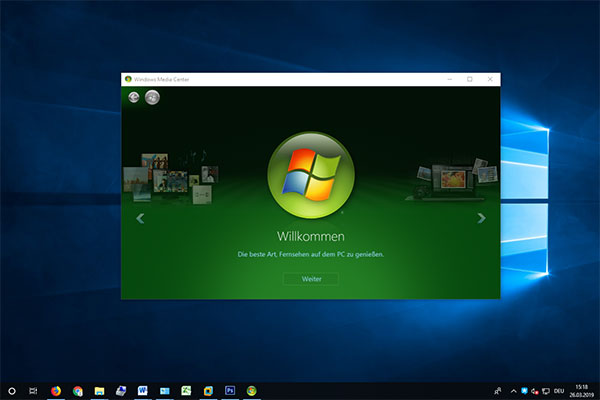This screenshot has height=400, width=600.
Task: Open Microsoft Word from the taskbar
Action: tap(143, 391)
